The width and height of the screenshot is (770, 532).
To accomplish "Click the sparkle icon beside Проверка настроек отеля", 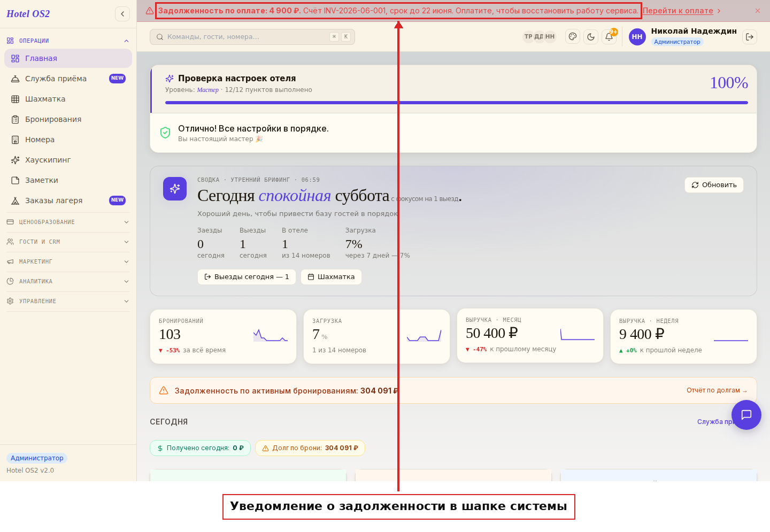I will [x=170, y=79].
